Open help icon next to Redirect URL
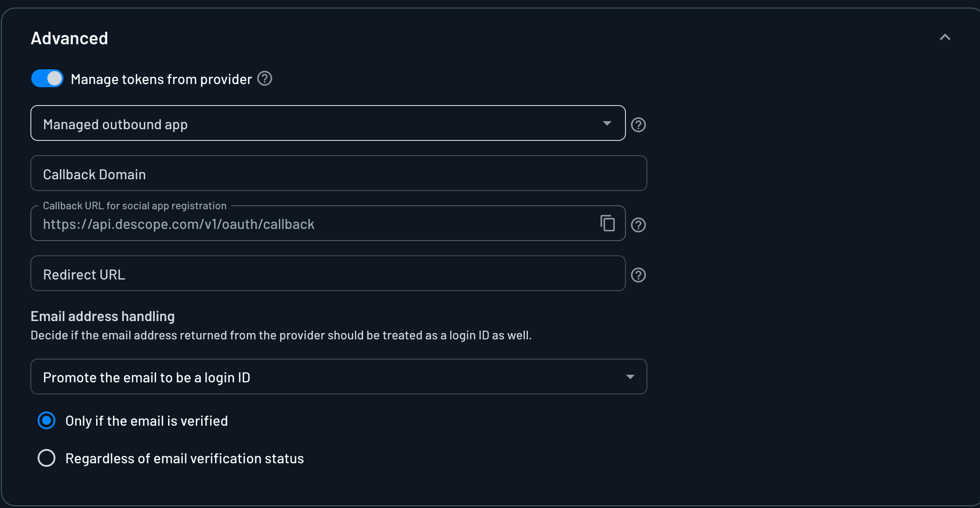 point(638,275)
